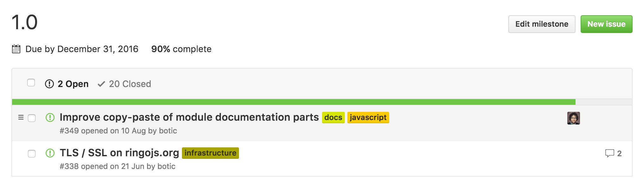Click the calendar icon beside the due date

(x=16, y=49)
